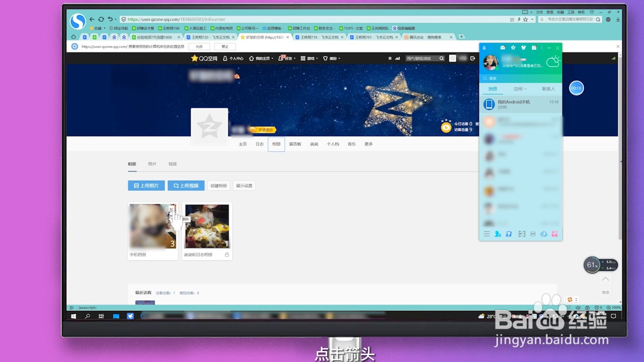This screenshot has width=644, height=362.
Task: Expand the 游戏 dropdown menu
Action: 317,58
